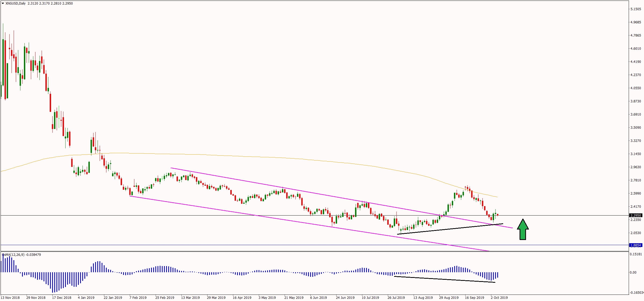This screenshot has width=644, height=301.
Task: Click the 16 Sep 2019 date label
Action: pyautogui.click(x=474, y=298)
